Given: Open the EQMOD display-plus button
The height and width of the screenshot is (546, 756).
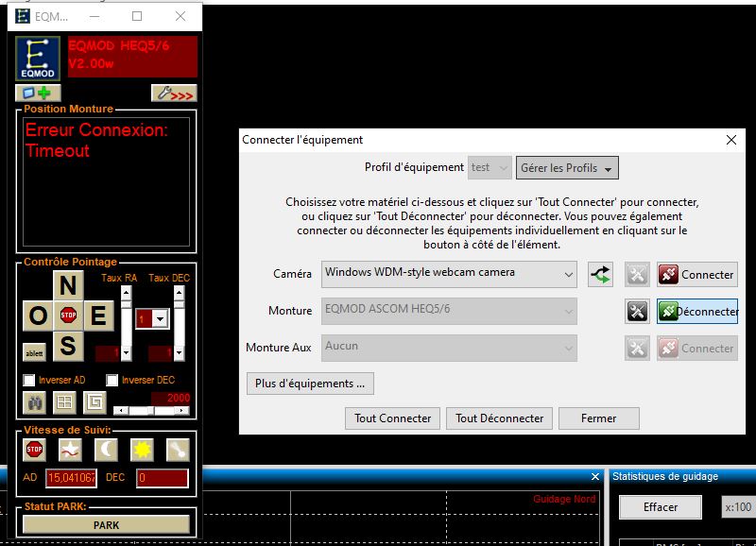Looking at the screenshot, I should (x=38, y=93).
